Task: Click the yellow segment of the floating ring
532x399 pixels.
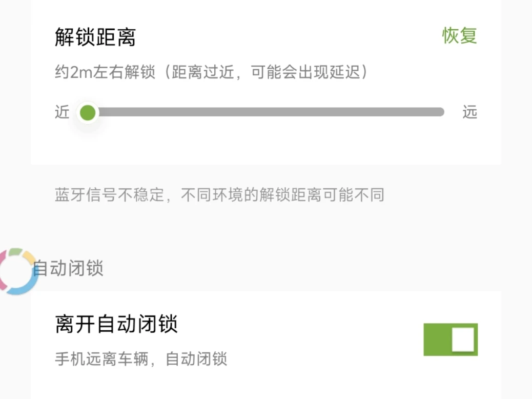Action: 29,256
